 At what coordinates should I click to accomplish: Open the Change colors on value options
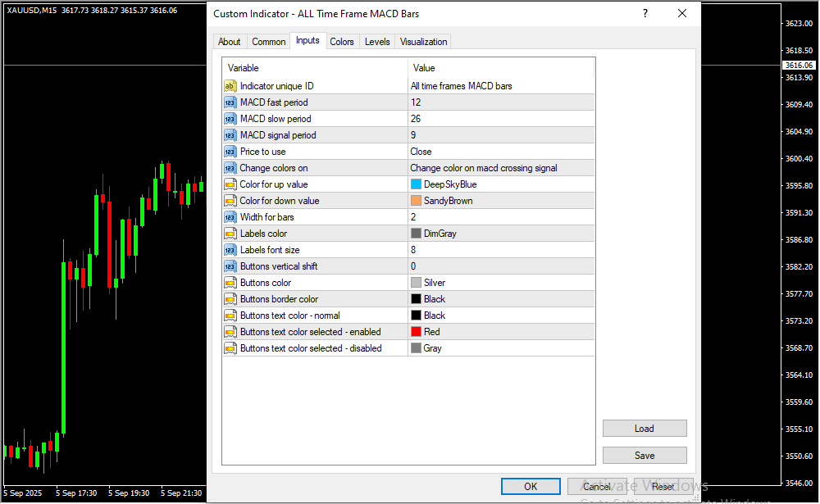pos(500,168)
